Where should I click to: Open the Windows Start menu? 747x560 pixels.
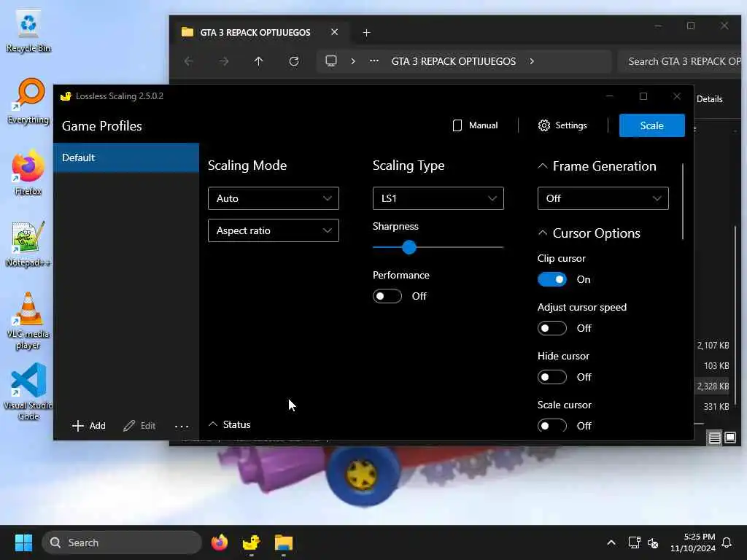[23, 542]
